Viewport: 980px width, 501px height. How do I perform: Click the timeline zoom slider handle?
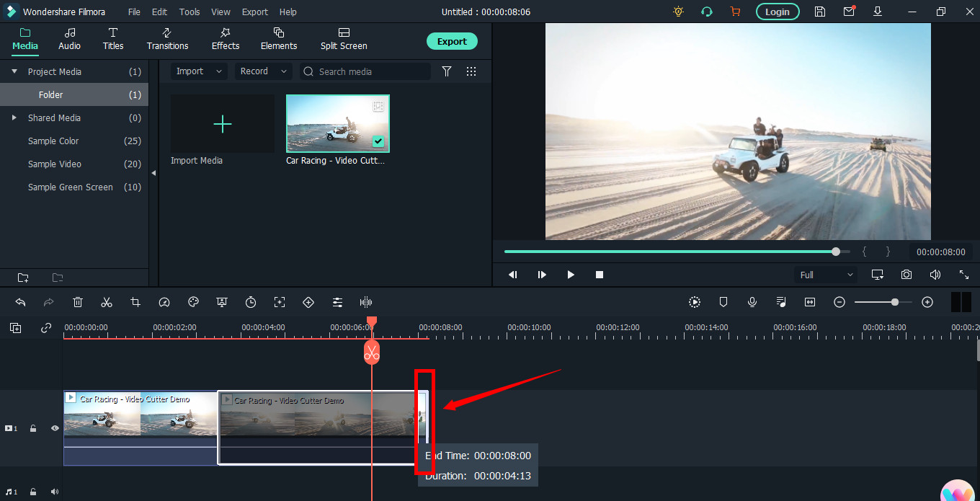click(x=895, y=302)
